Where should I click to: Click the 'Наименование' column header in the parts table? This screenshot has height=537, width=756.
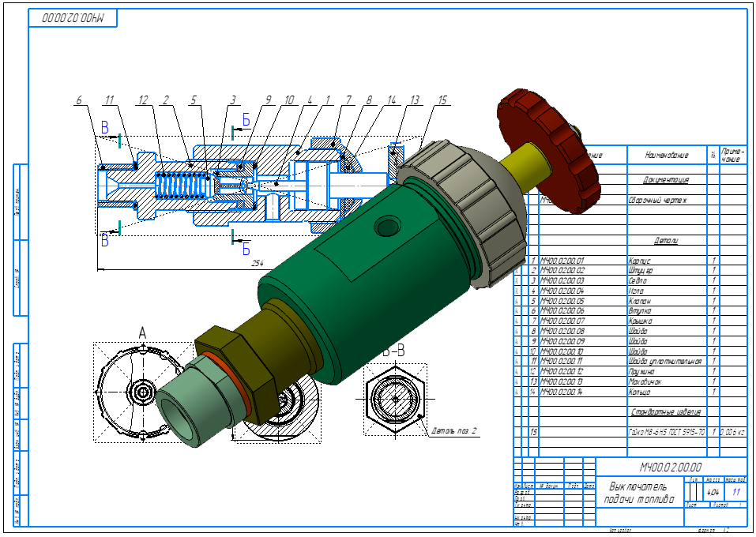coord(666,155)
